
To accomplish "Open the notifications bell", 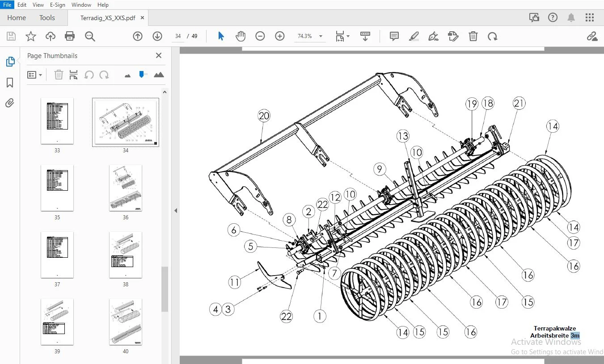I will pos(571,17).
